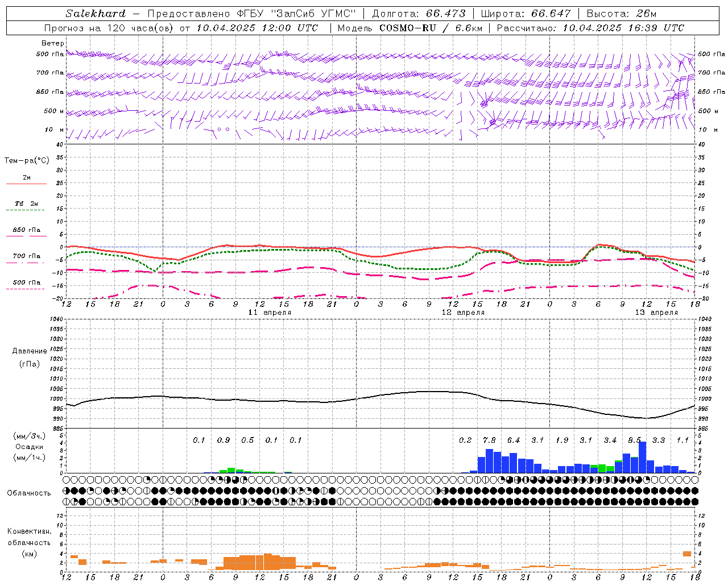
Task: Click the precipitation total '8.5'
Action: pos(634,440)
